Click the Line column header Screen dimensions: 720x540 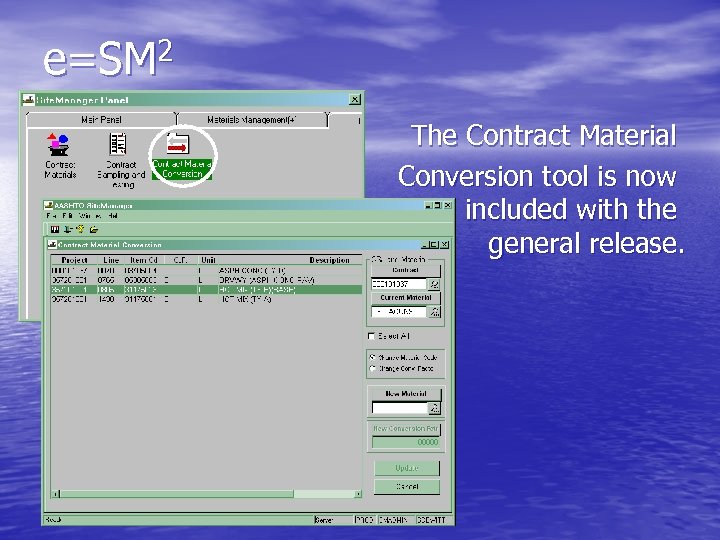(111, 260)
